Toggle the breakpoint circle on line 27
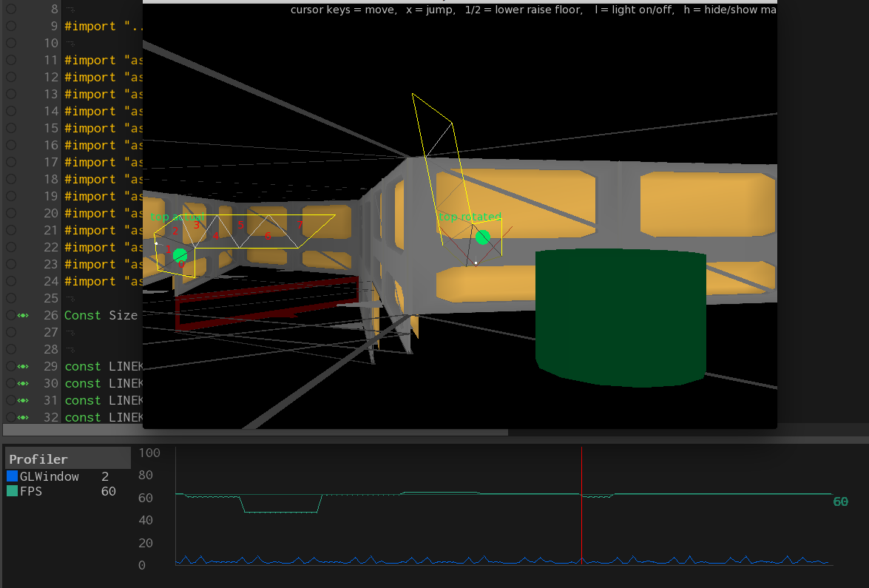 [10, 332]
